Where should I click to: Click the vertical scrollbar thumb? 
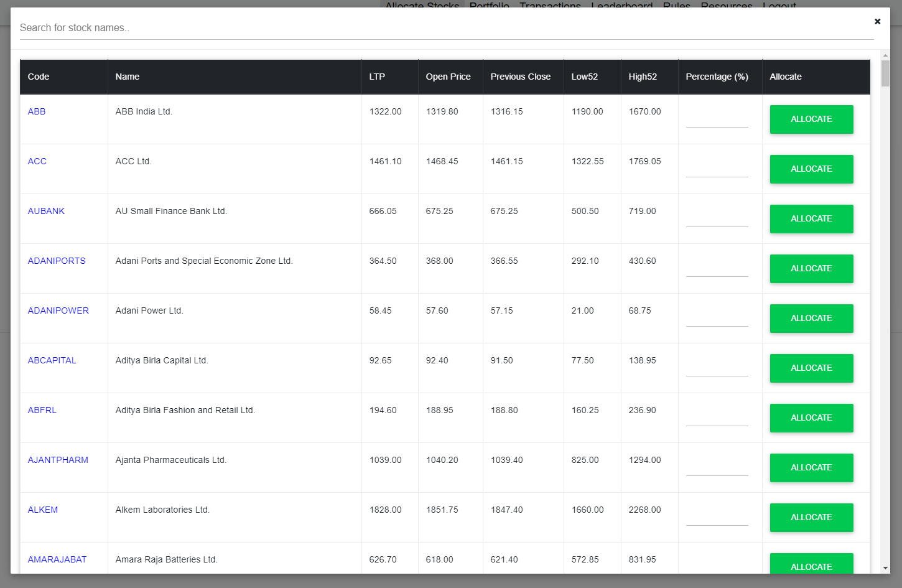pos(885,73)
